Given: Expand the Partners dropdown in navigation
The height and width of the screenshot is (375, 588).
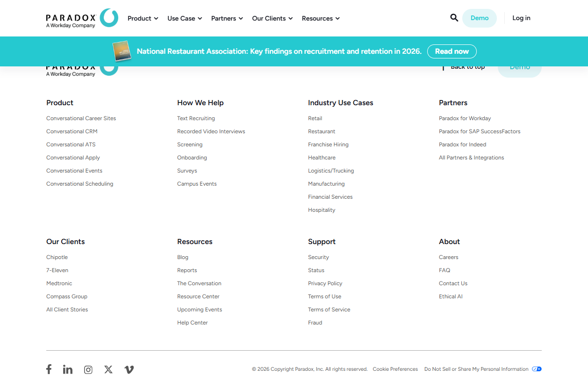Looking at the screenshot, I should point(227,18).
